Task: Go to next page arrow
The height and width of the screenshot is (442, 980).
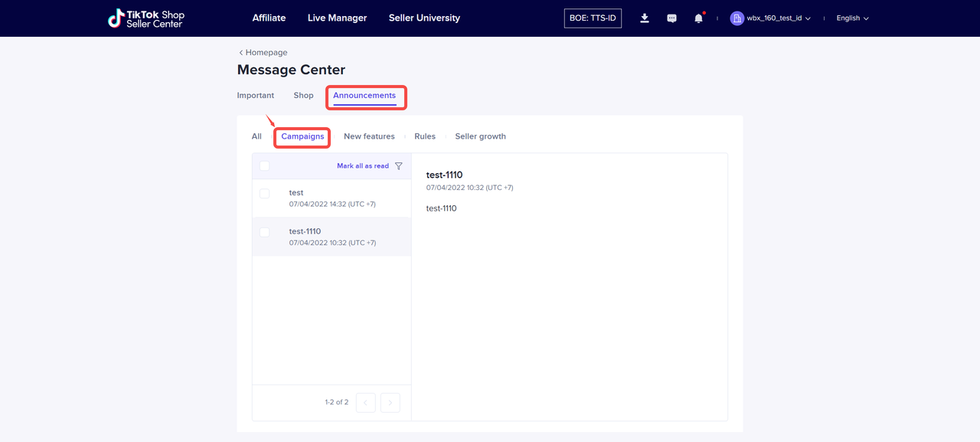Action: [x=390, y=402]
